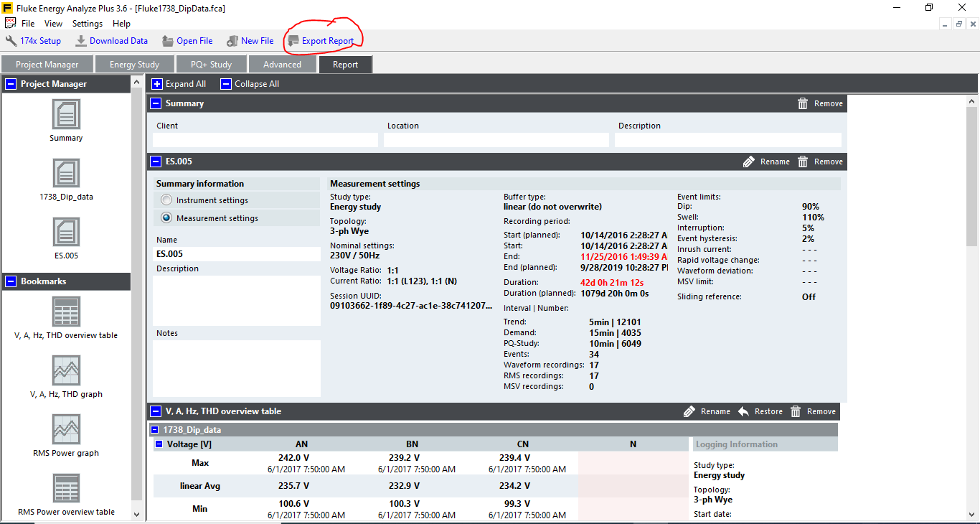Click the Client input field
980x524 pixels.
pyautogui.click(x=265, y=140)
